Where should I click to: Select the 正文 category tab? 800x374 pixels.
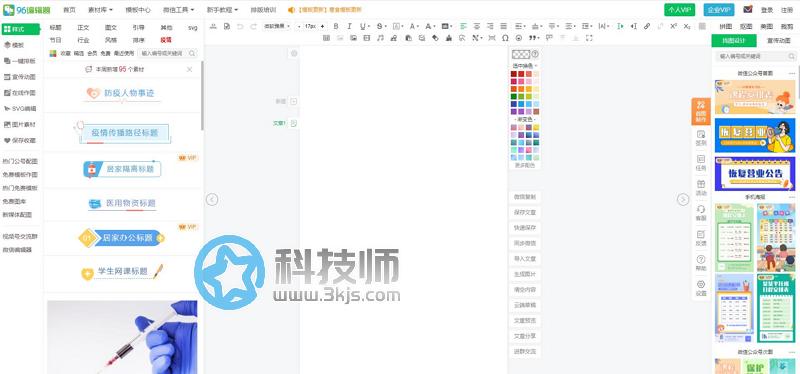point(83,28)
